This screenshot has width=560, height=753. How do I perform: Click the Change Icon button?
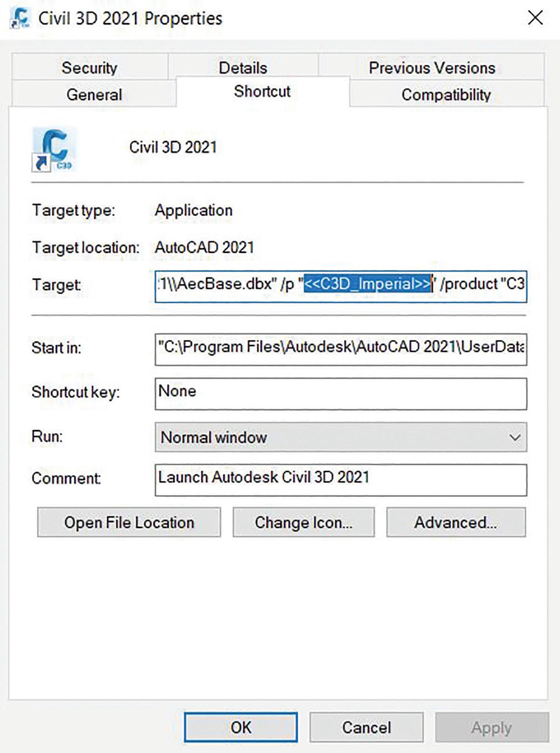(x=304, y=522)
